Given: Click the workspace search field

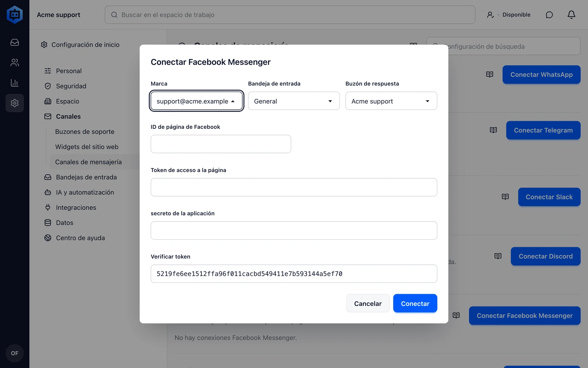Looking at the screenshot, I should 290,15.
